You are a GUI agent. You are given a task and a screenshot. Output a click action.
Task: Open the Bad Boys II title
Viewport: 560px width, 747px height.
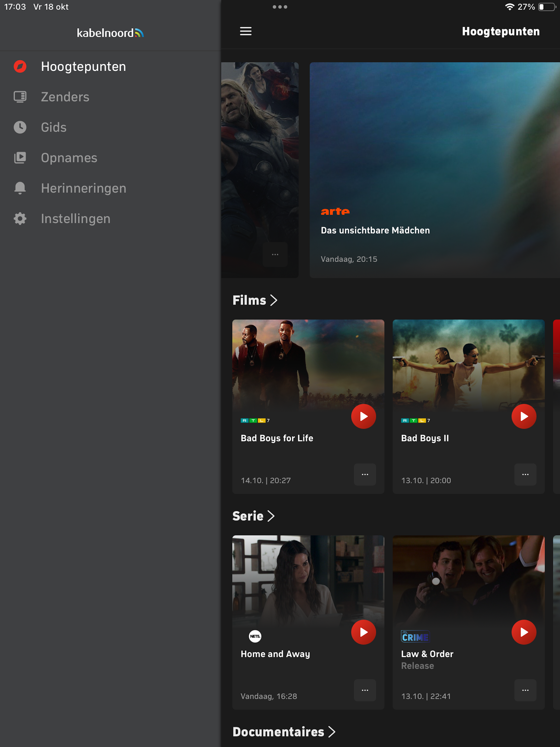(425, 438)
